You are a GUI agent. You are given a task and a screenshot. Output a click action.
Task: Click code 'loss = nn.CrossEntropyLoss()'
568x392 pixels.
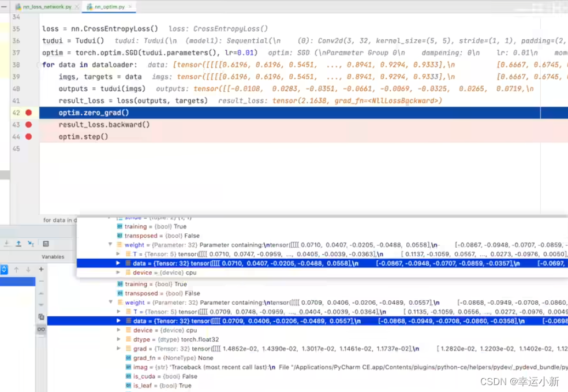pyautogui.click(x=100, y=29)
